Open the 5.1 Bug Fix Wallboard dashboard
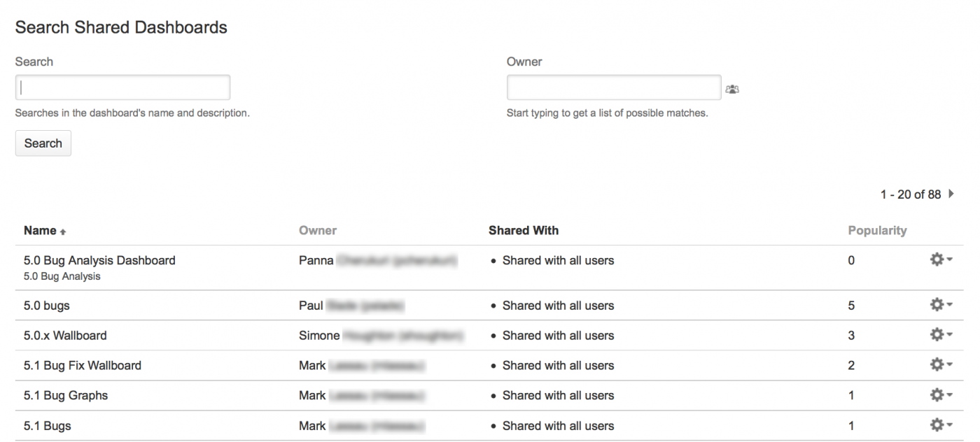Image resolution: width=980 pixels, height=442 pixels. pos(83,365)
